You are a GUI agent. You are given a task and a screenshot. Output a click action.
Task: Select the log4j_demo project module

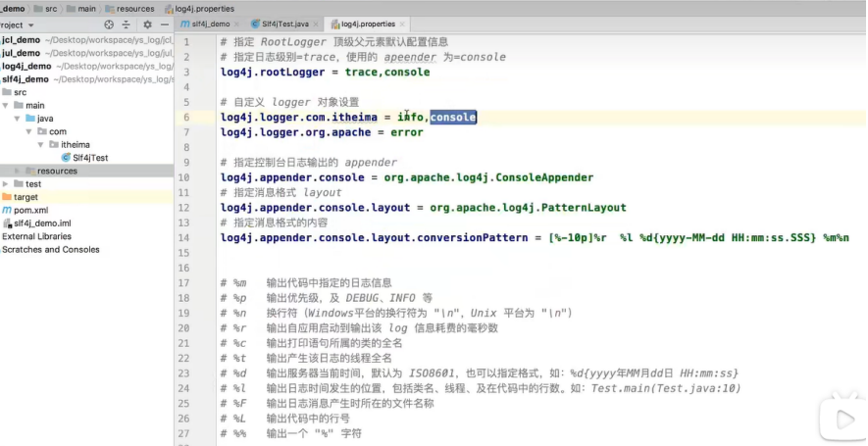pos(26,67)
